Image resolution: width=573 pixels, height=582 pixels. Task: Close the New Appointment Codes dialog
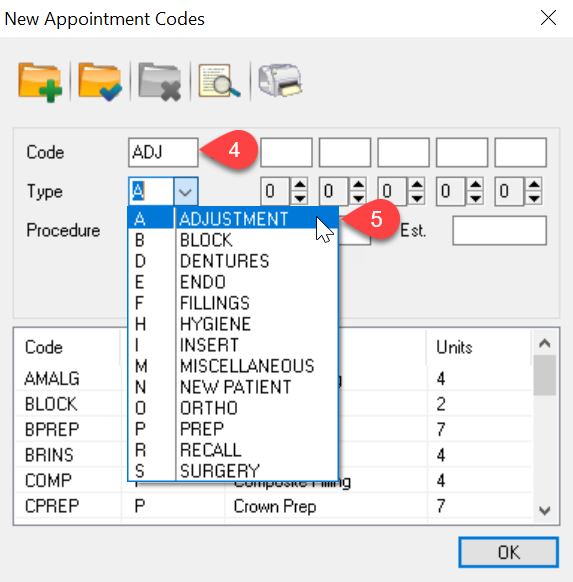coord(548,18)
